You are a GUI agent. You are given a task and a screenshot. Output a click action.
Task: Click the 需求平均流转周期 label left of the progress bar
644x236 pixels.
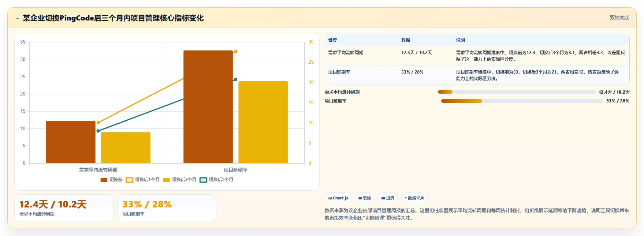(342, 92)
